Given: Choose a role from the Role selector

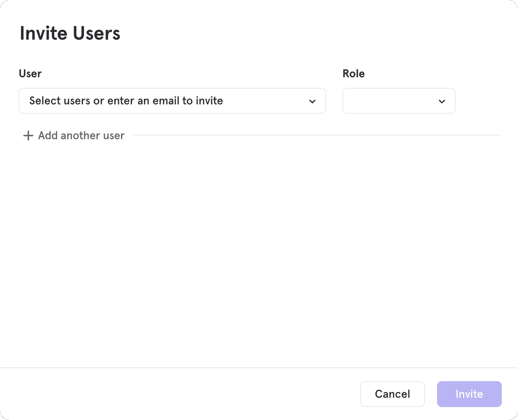Looking at the screenshot, I should click(399, 101).
